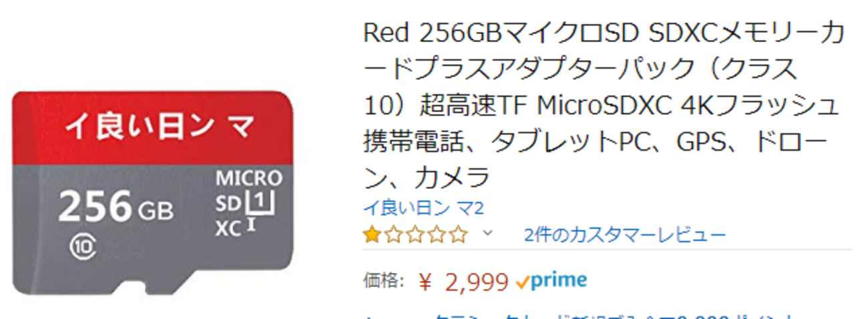Screen dimensions: 868x319
Task: Click the second empty rating star
Action: tap(393, 235)
